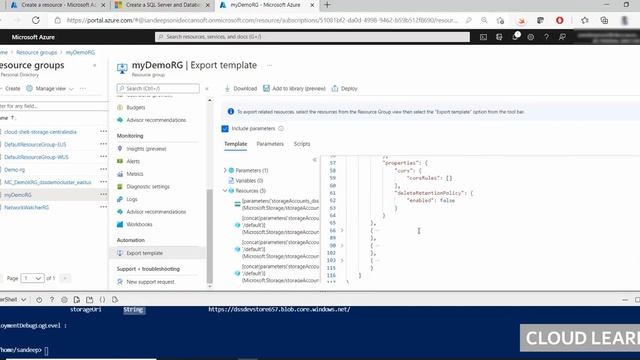640x360 pixels.
Task: Expand the Parameters (1) tree node
Action: (x=225, y=170)
